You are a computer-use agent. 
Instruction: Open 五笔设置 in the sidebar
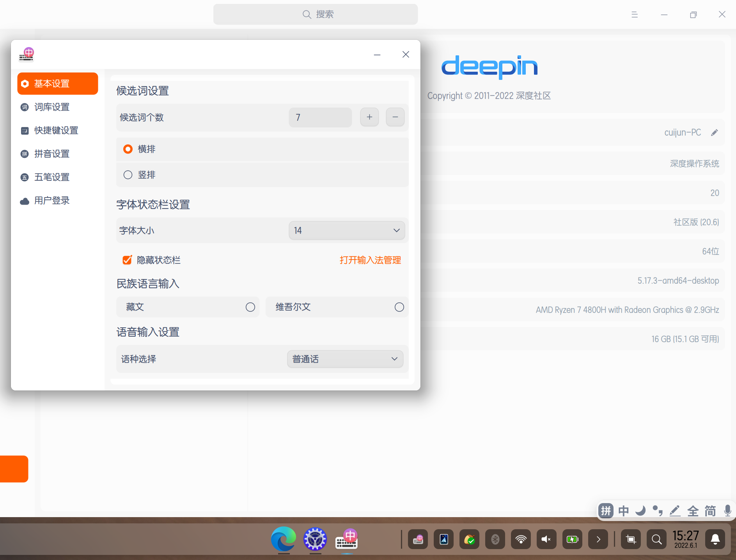click(x=58, y=177)
